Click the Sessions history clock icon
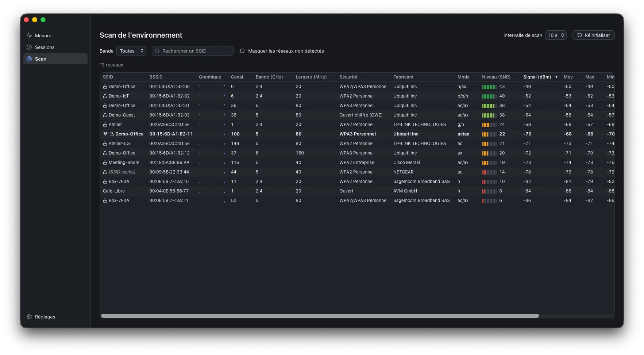 (29, 47)
